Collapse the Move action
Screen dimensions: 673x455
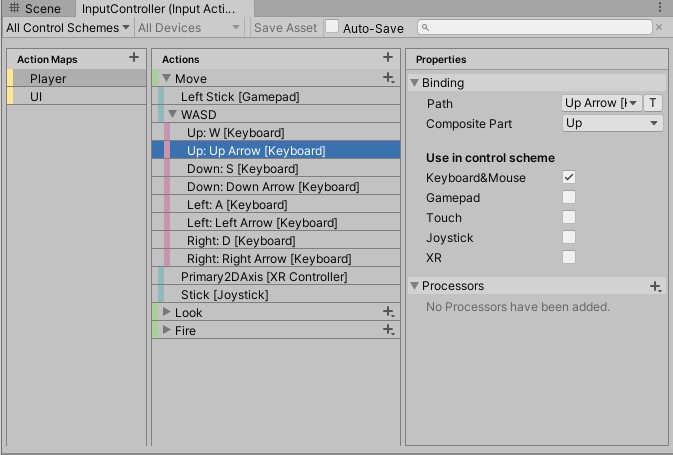[x=167, y=78]
